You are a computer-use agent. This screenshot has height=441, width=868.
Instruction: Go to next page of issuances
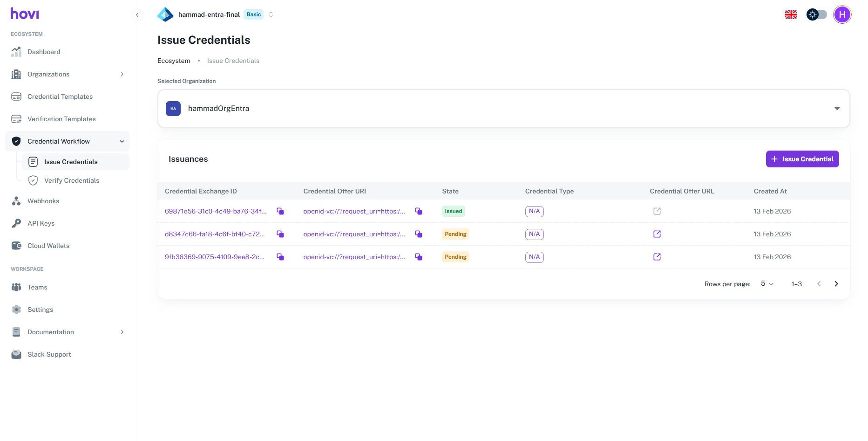(x=836, y=284)
